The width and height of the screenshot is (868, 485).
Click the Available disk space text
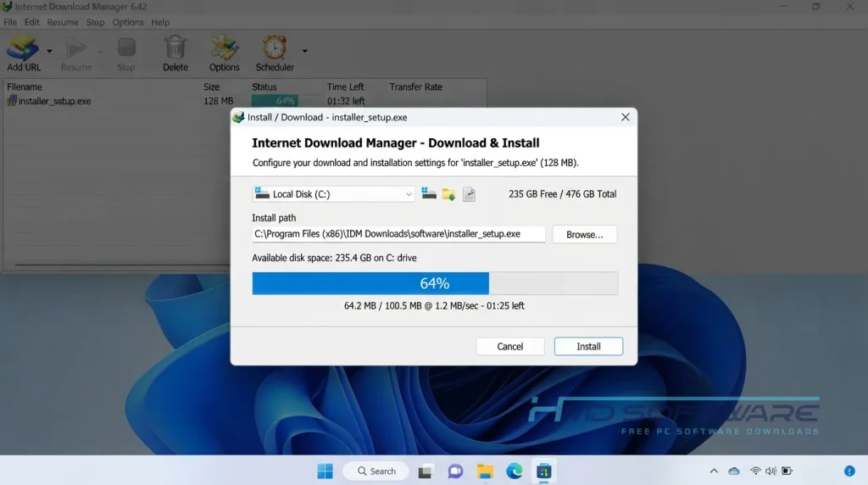pyautogui.click(x=334, y=258)
